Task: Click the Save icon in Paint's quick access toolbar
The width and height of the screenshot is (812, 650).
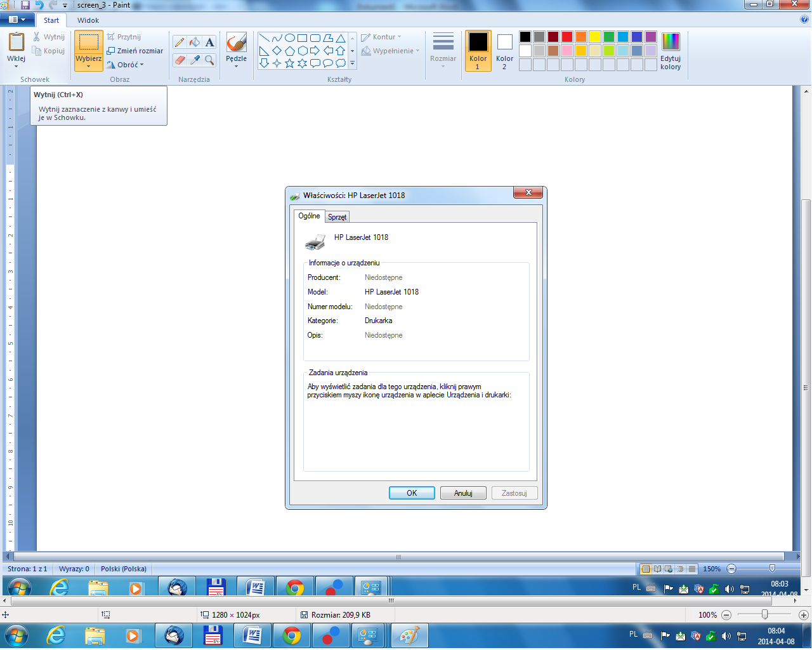Action: coord(25,5)
